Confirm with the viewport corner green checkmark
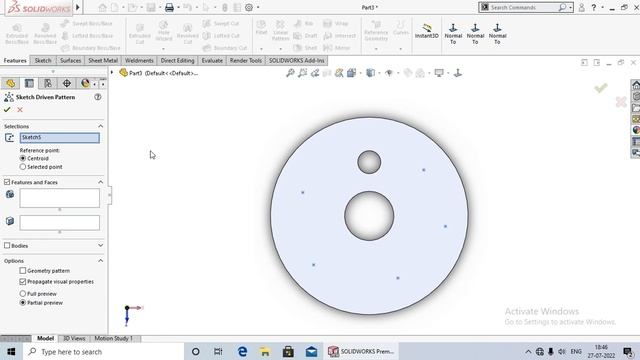 pyautogui.click(x=600, y=88)
